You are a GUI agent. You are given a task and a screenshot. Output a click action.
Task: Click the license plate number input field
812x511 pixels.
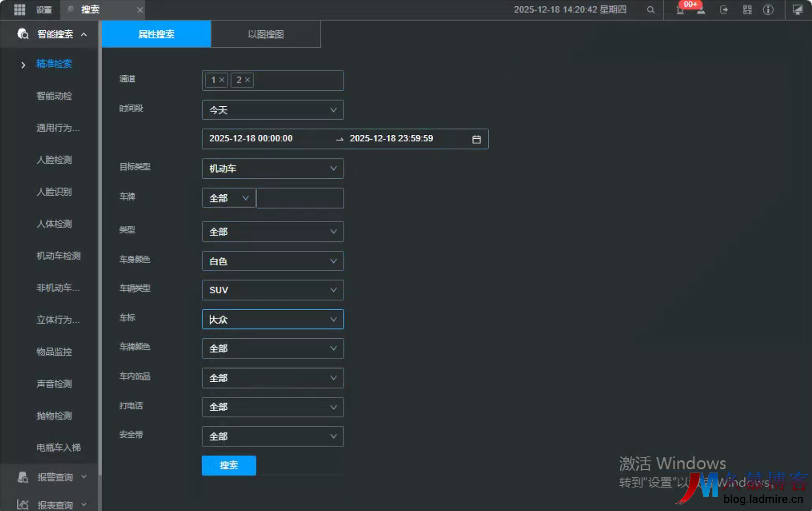point(300,198)
